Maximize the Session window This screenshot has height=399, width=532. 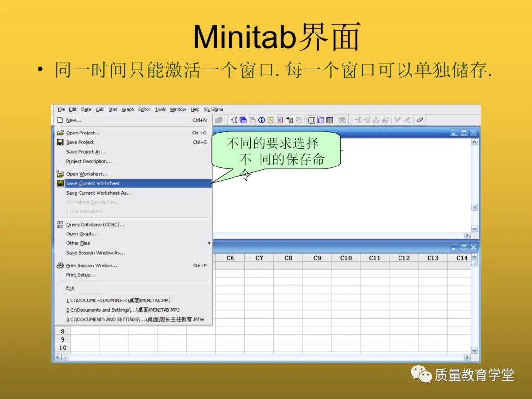click(x=464, y=133)
